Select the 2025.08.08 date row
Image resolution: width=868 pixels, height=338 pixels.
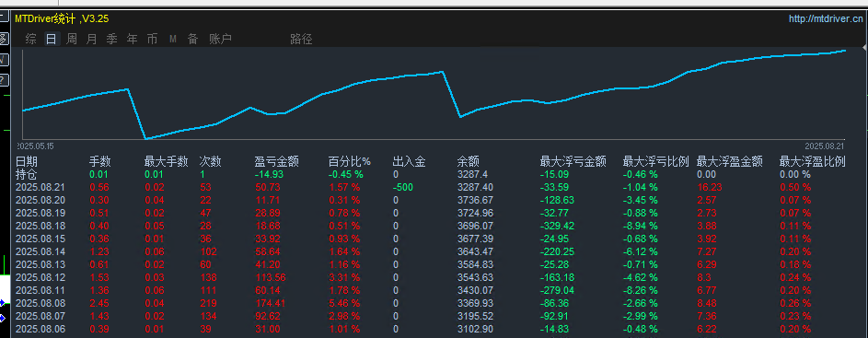[x=41, y=303]
